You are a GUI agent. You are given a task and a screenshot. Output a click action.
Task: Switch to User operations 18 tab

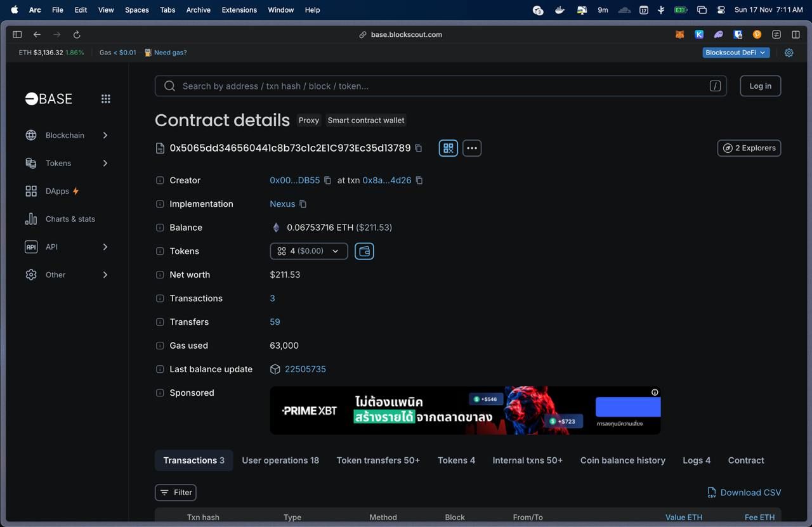tap(280, 460)
